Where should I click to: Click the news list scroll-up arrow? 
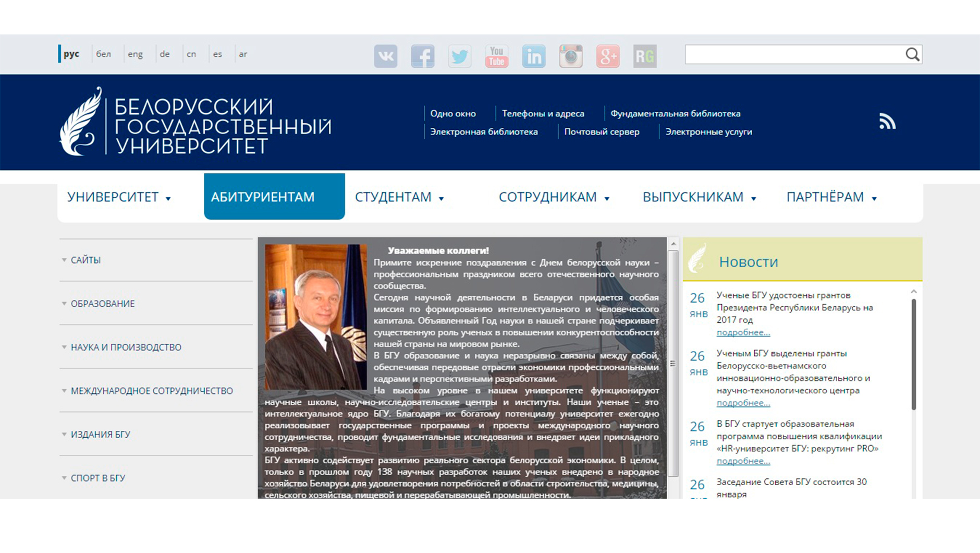[x=914, y=292]
